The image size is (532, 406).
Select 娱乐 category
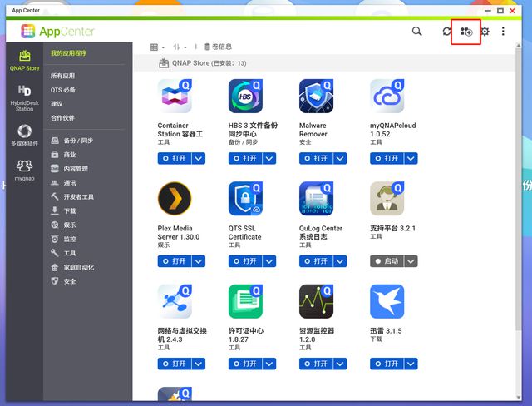63,225
